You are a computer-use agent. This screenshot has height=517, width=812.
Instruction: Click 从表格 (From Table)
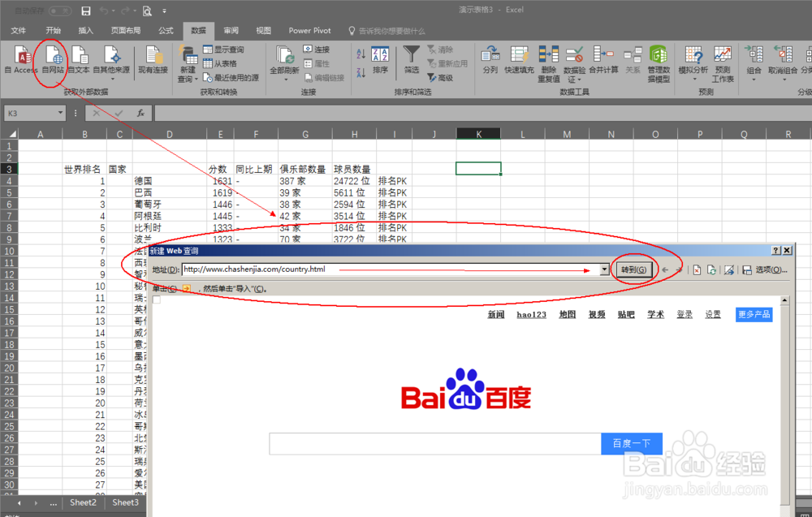[220, 63]
